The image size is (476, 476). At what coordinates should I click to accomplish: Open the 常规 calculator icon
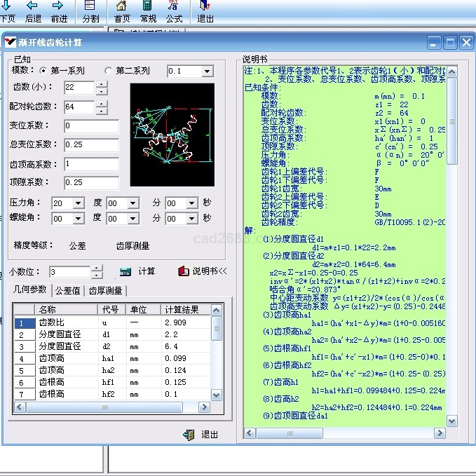148,6
